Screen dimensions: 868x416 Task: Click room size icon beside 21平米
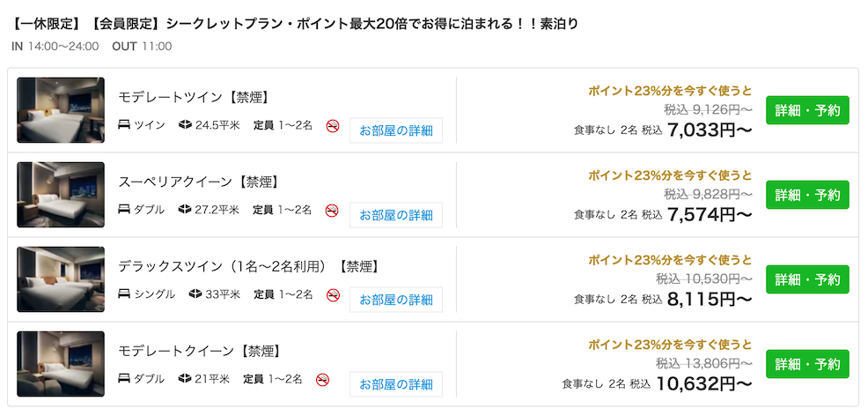[x=185, y=379]
